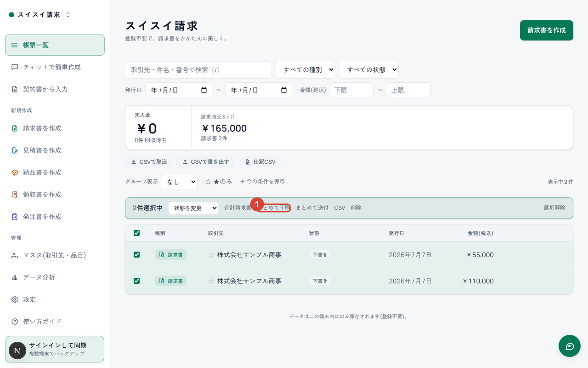Click 下書き status in the ¥110,000 row
The height and width of the screenshot is (368, 588).
click(x=320, y=281)
